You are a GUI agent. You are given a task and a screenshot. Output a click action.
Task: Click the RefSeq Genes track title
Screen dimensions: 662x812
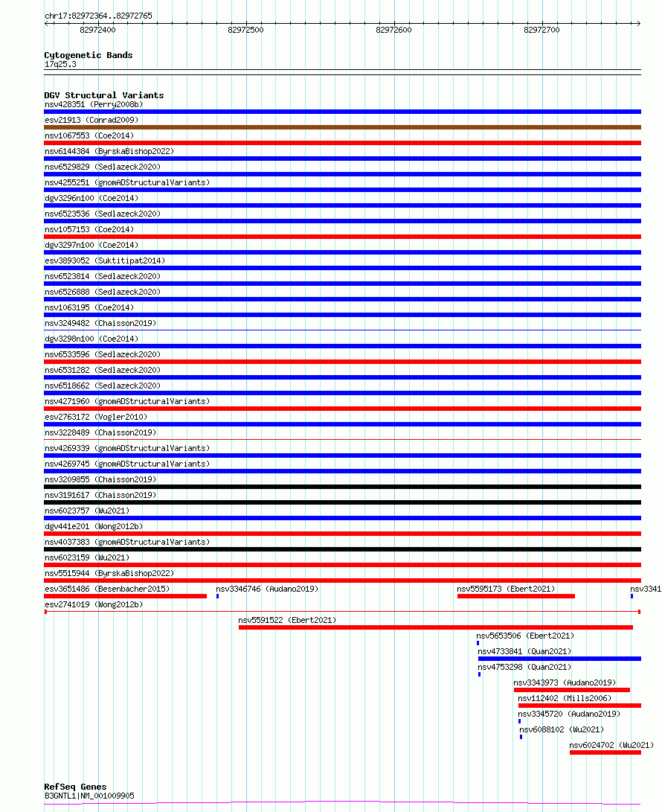pos(76,787)
